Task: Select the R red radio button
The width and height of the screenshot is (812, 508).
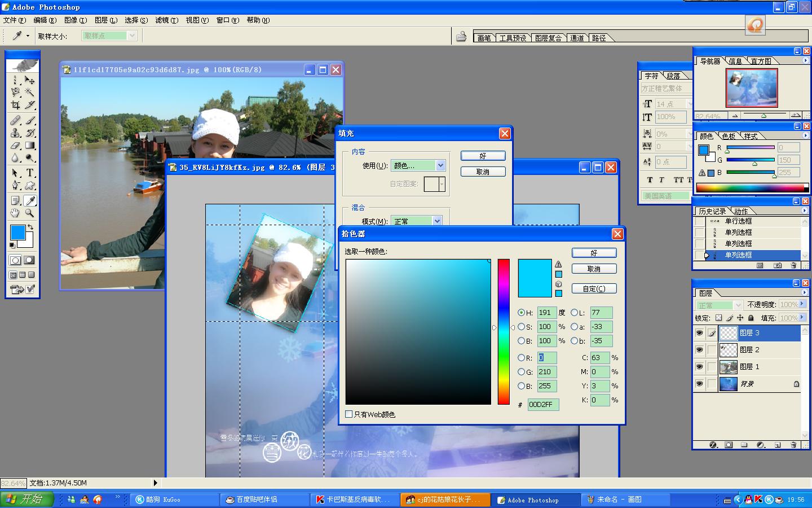Action: tap(521, 358)
